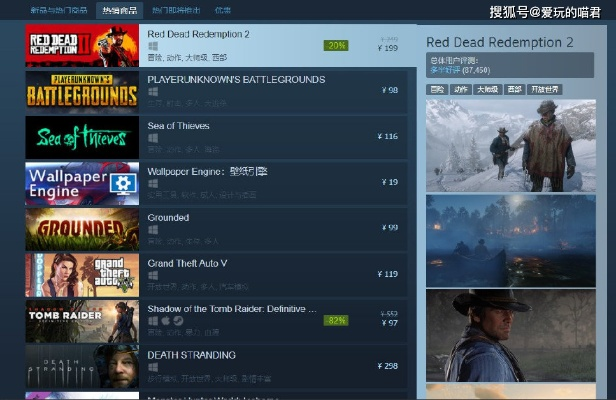Click Shadow of the Tomb Raider: Definitive title
This screenshot has height=400, width=616.
point(232,309)
